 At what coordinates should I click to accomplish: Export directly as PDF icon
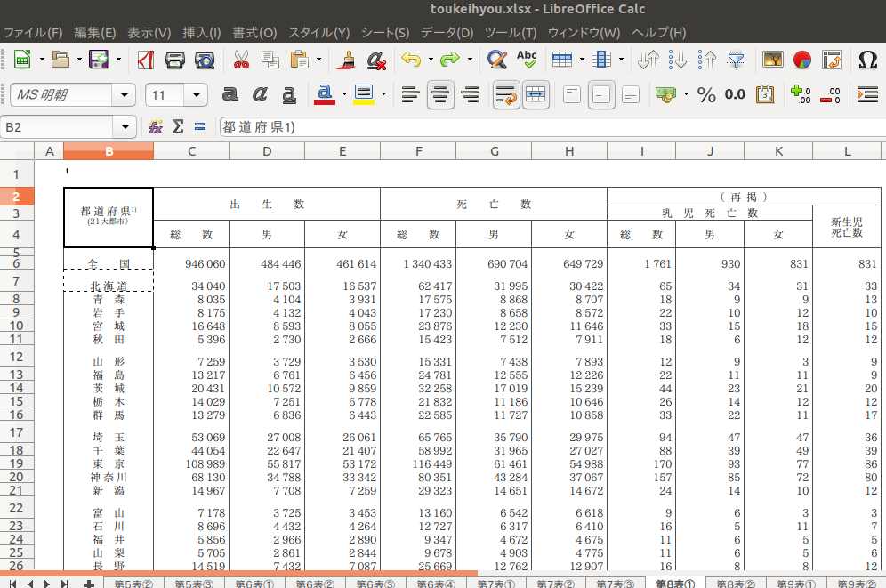pyautogui.click(x=146, y=60)
